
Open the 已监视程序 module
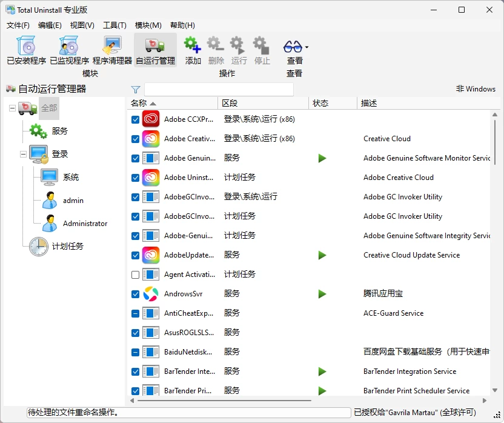pos(70,50)
